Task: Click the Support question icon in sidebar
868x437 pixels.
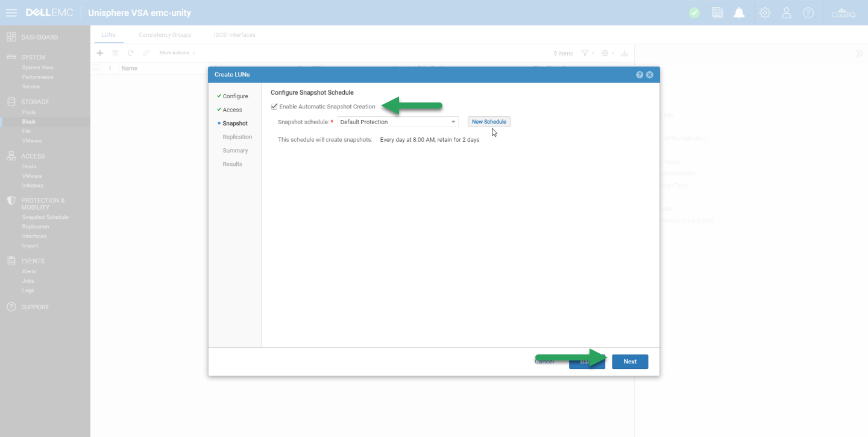Action: 11,307
